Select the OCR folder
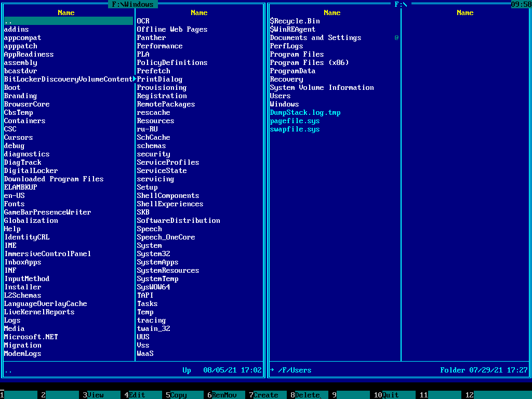This screenshot has width=532, height=399. coord(143,21)
